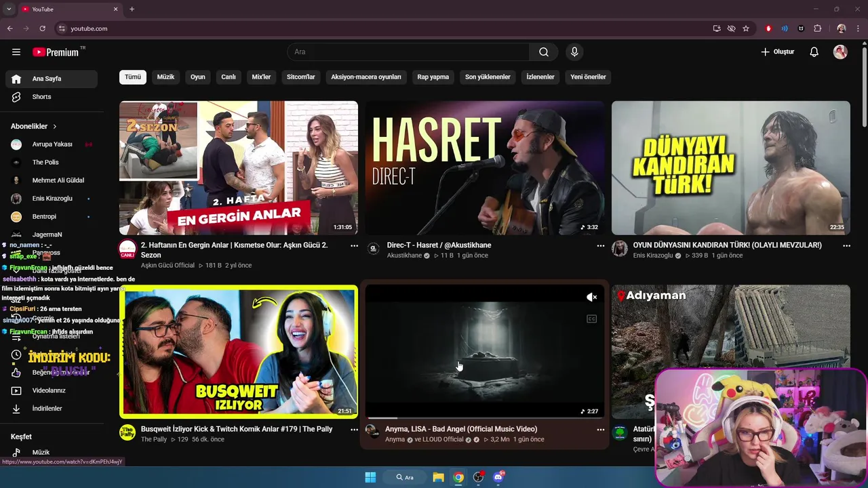Click the Windows Start button
The width and height of the screenshot is (868, 488).
[370, 477]
